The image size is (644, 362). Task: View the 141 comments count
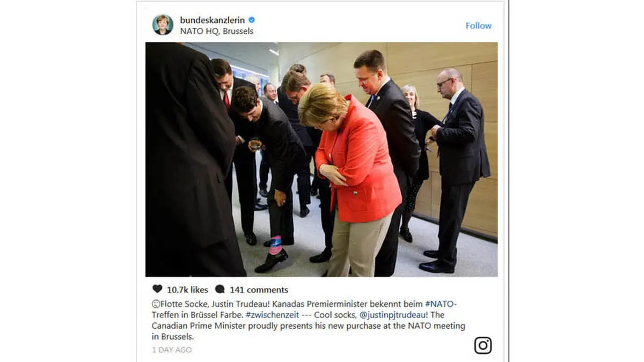259,290
